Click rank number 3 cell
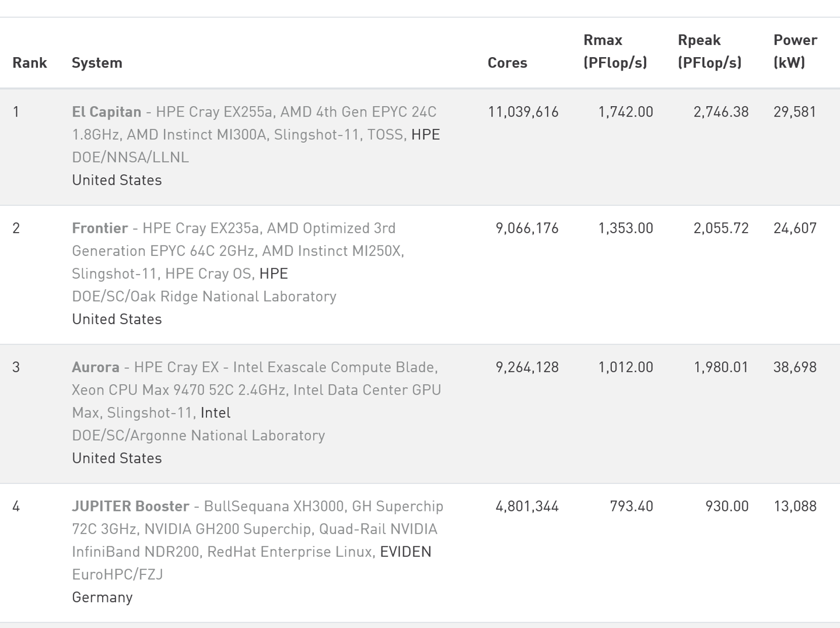 [x=16, y=367]
